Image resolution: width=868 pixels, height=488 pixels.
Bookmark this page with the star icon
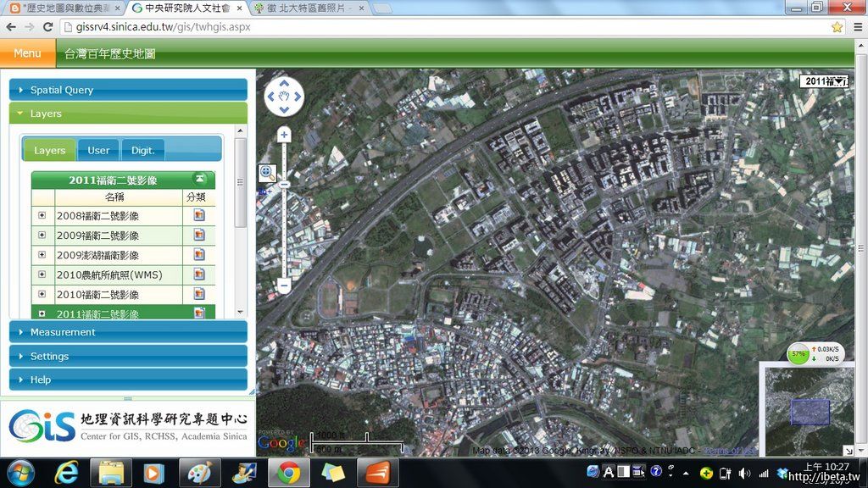click(x=837, y=27)
